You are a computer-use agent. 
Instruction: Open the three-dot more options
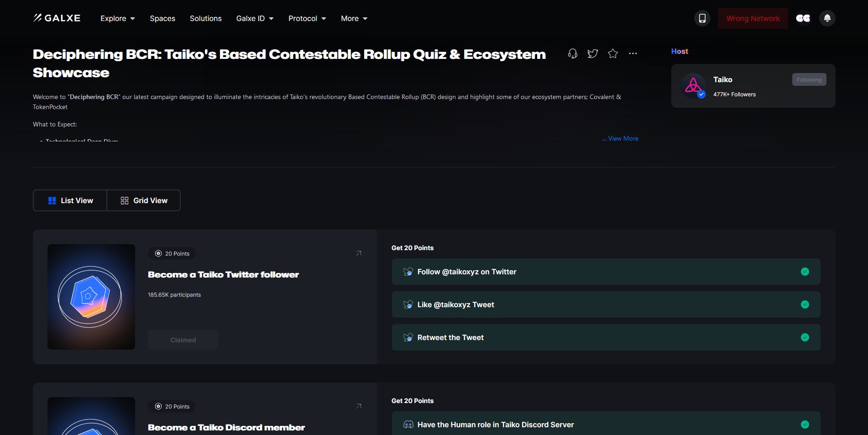click(x=633, y=54)
